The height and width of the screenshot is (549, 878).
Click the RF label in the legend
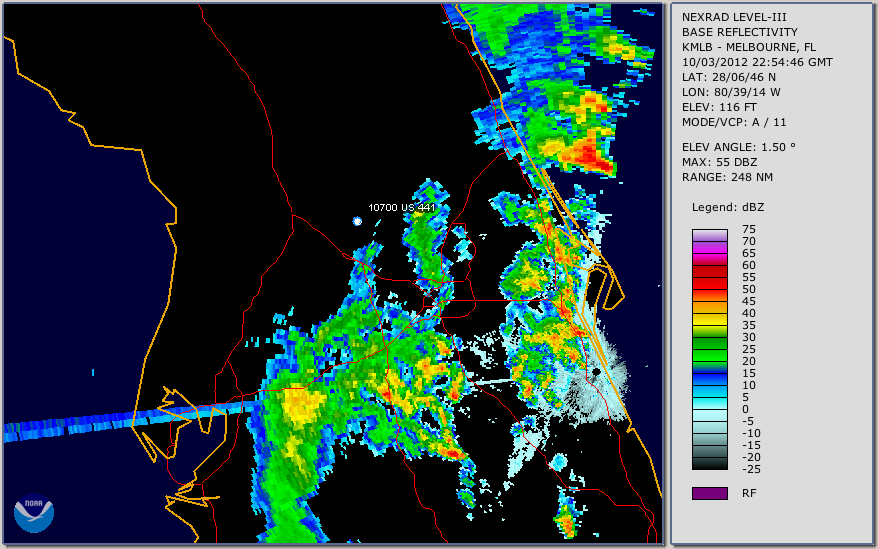pyautogui.click(x=749, y=493)
